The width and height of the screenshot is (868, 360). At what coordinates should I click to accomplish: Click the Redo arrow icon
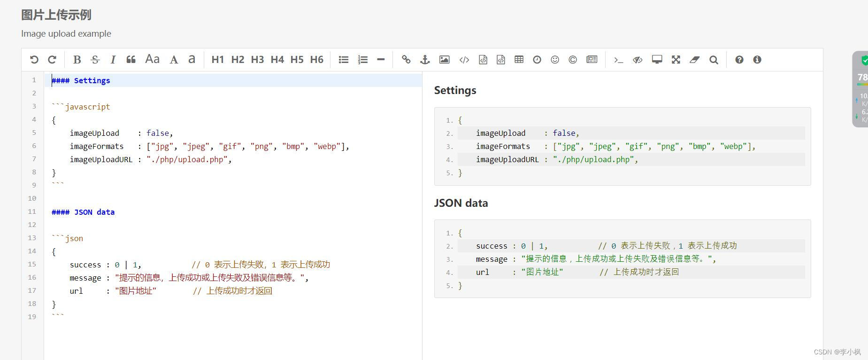[x=52, y=60]
